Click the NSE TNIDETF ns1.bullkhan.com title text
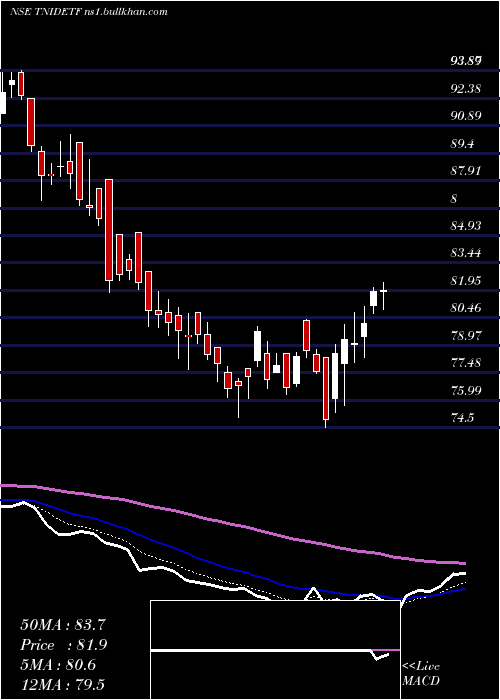This screenshot has height=700, width=500. pyautogui.click(x=89, y=12)
